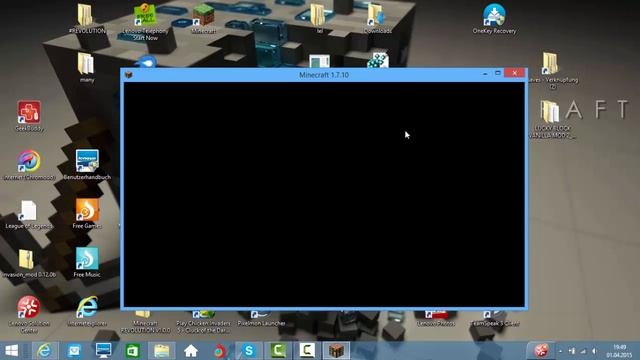Switch to Minecraft via its taskbar button
The width and height of the screenshot is (640, 360).
(x=336, y=351)
